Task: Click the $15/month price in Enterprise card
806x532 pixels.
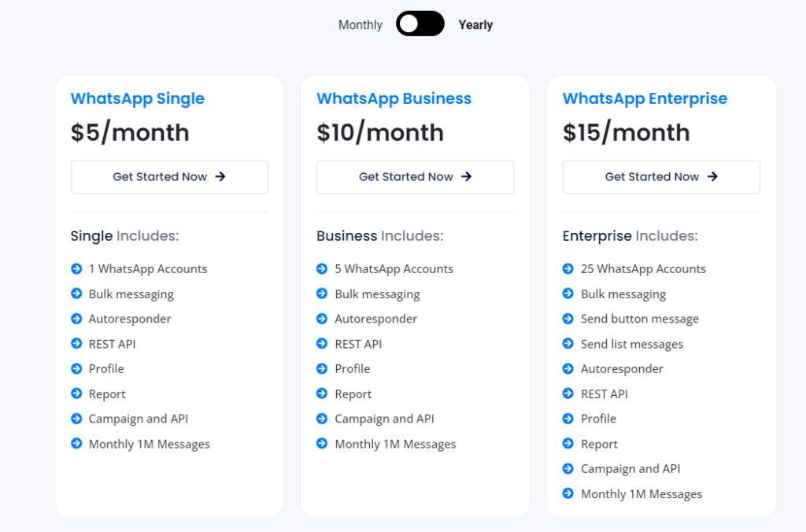Action: coord(626,132)
